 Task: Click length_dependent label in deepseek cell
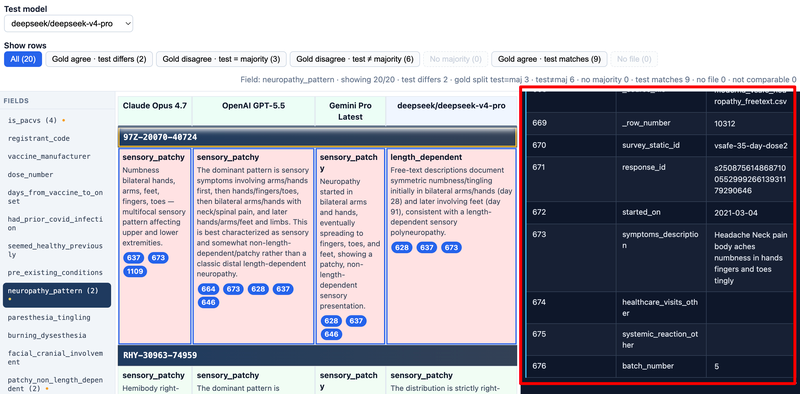427,157
